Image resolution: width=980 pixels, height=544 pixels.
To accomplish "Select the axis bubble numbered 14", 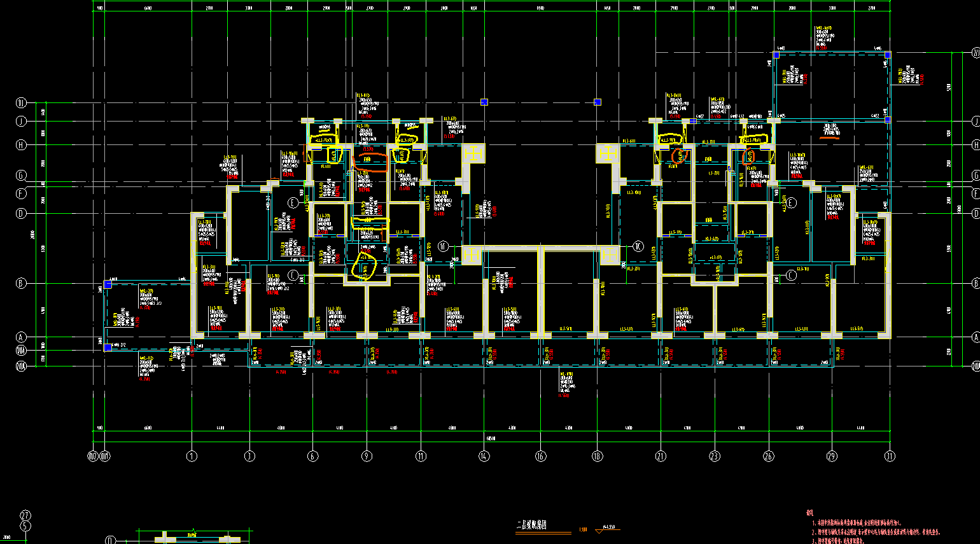I will coord(484,456).
